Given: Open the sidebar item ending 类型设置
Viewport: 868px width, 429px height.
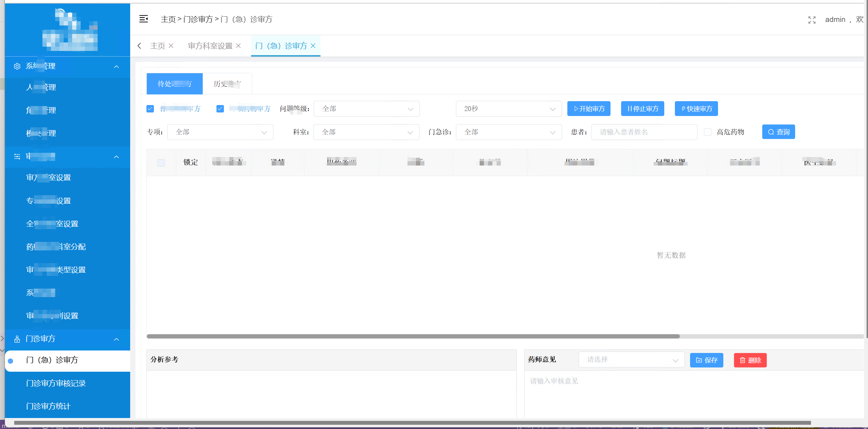Looking at the screenshot, I should pos(68,270).
